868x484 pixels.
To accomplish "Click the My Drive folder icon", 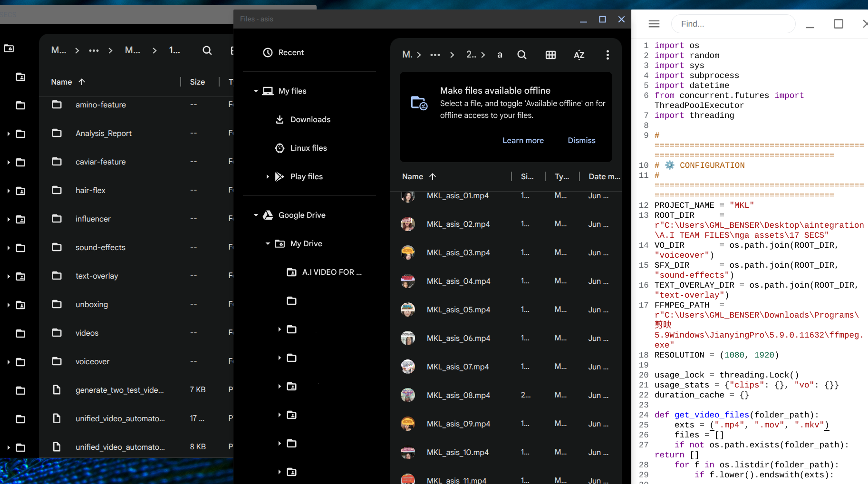I will pyautogui.click(x=280, y=243).
